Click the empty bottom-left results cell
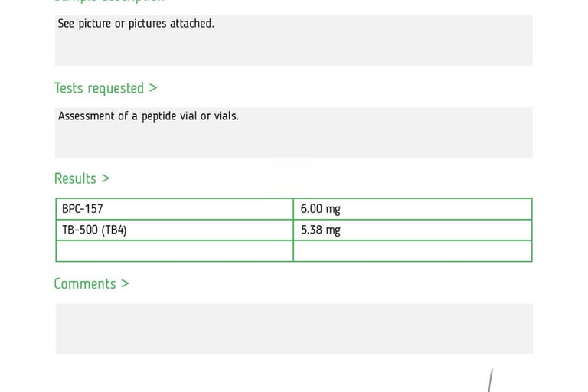 pyautogui.click(x=175, y=251)
